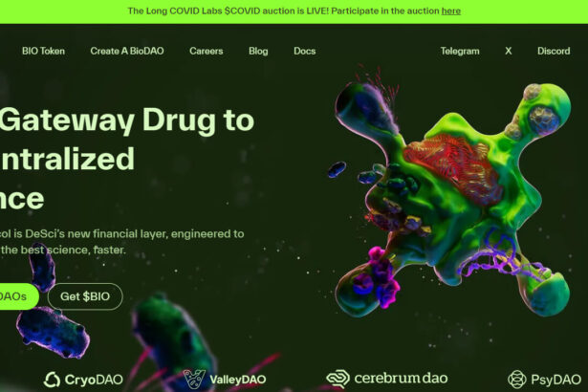Open BIO Token nav item
This screenshot has width=588, height=392.
[x=43, y=51]
